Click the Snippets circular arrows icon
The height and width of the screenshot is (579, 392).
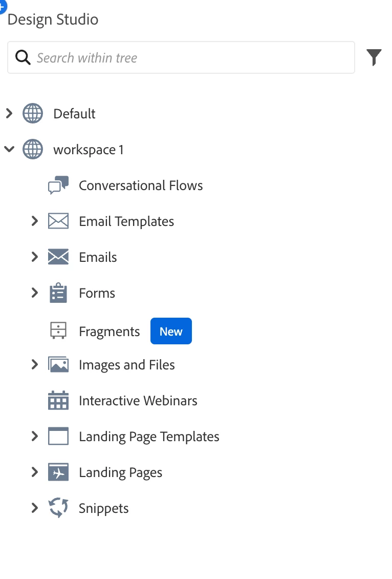(x=58, y=508)
